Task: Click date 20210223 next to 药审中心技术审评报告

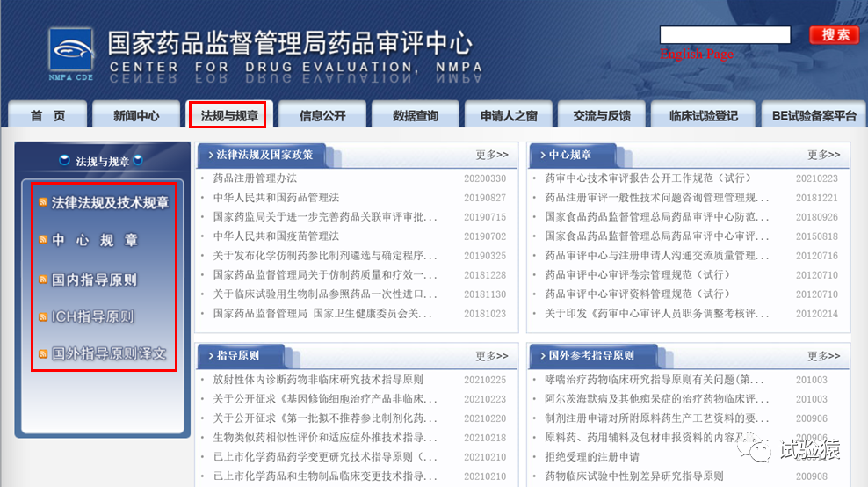Action: click(816, 178)
